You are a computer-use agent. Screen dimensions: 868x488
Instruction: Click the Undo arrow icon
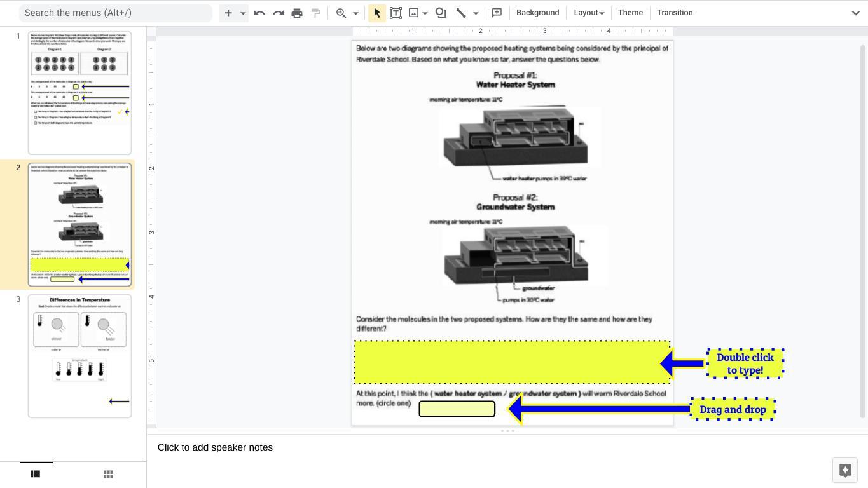click(259, 13)
